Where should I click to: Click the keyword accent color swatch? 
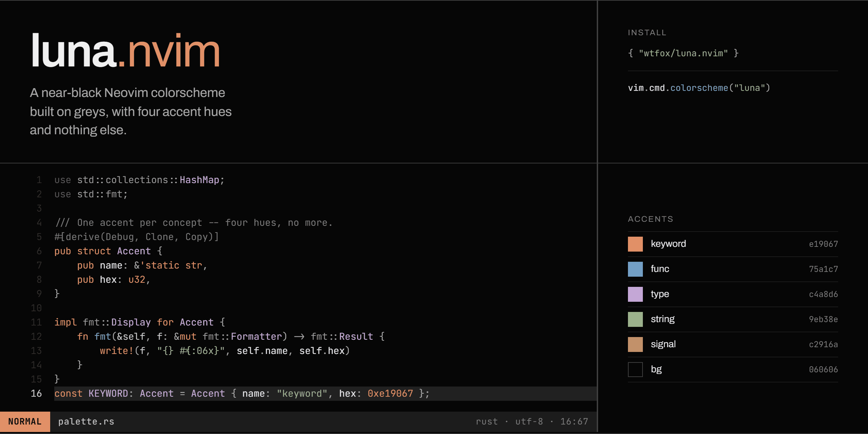(635, 244)
